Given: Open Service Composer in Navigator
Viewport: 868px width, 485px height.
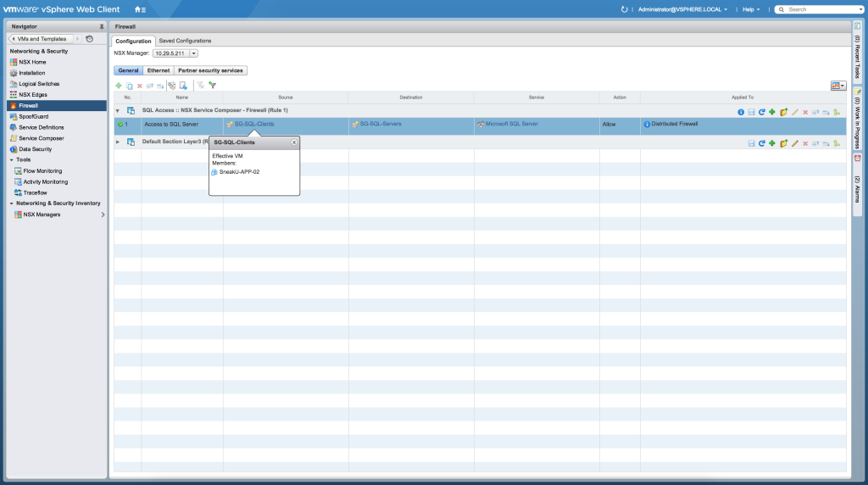Looking at the screenshot, I should point(41,138).
